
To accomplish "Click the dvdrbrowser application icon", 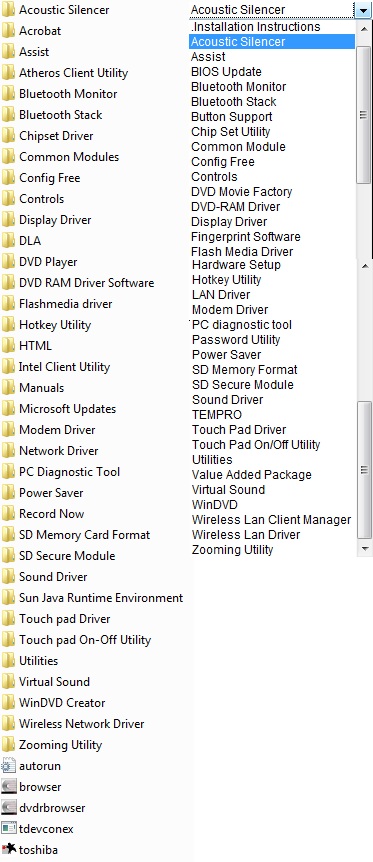I will pyautogui.click(x=8, y=808).
